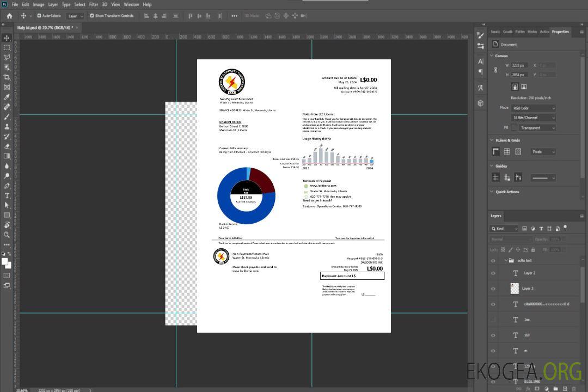Image resolution: width=588 pixels, height=392 pixels.
Task: Open the File menu
Action: click(15, 4)
